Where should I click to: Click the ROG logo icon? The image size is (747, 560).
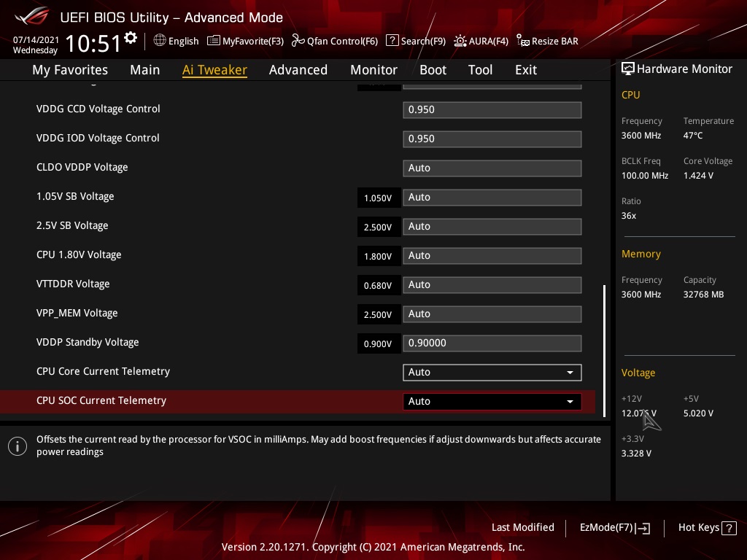click(x=32, y=17)
